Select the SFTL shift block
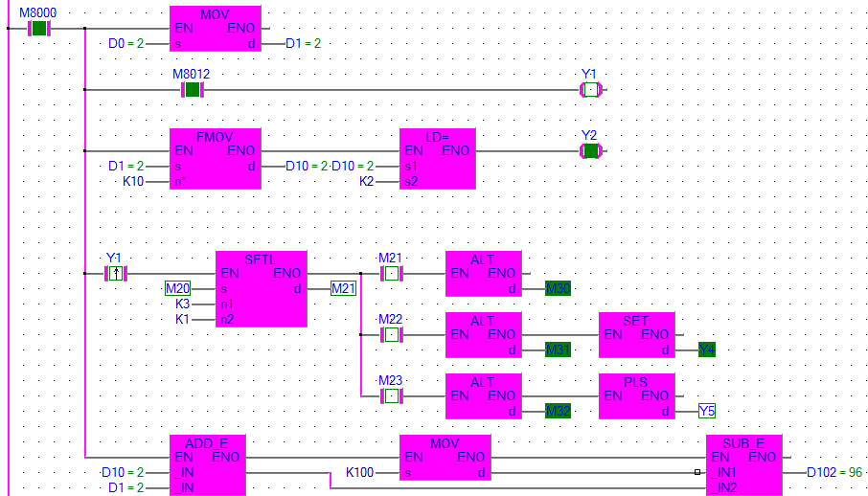This screenshot has height=496, width=868. coord(261,288)
